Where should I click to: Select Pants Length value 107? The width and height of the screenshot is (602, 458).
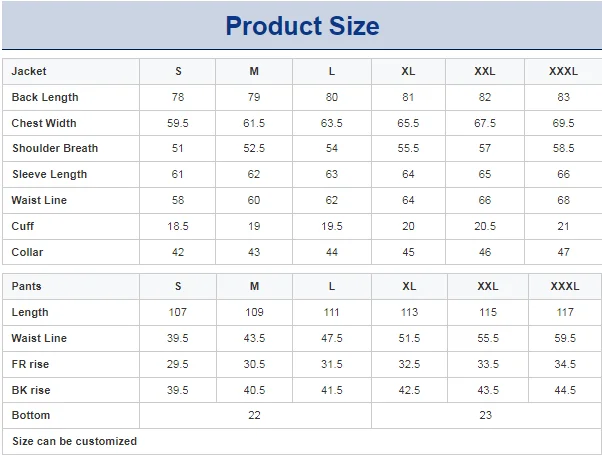click(178, 312)
